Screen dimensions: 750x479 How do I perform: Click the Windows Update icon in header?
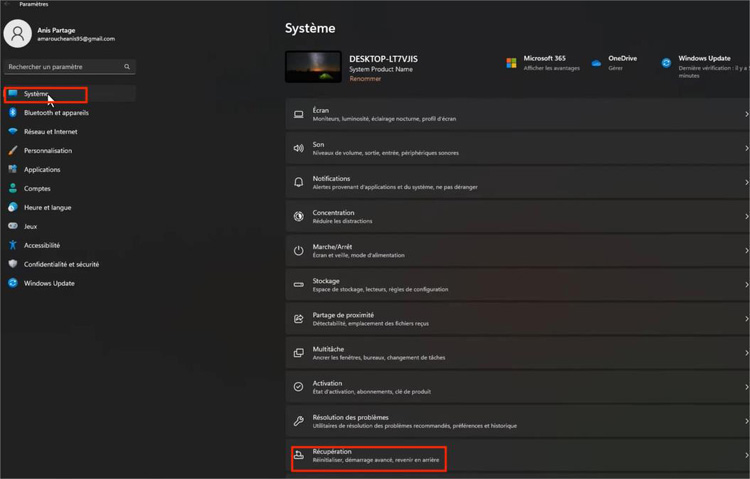pos(666,63)
